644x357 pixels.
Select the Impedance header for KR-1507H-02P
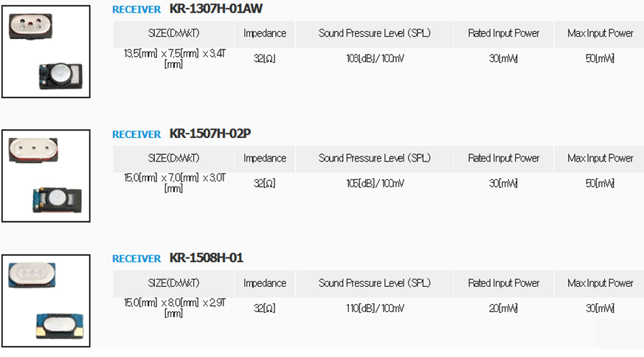(x=265, y=159)
